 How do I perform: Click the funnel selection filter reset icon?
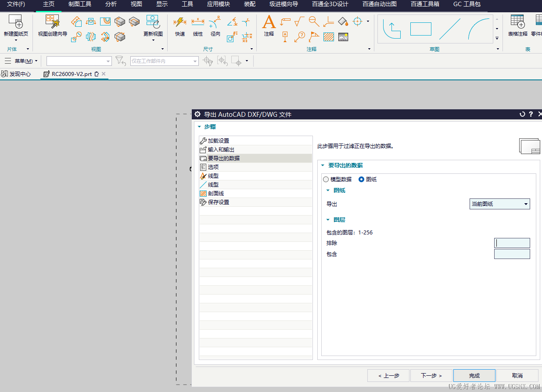tap(121, 61)
